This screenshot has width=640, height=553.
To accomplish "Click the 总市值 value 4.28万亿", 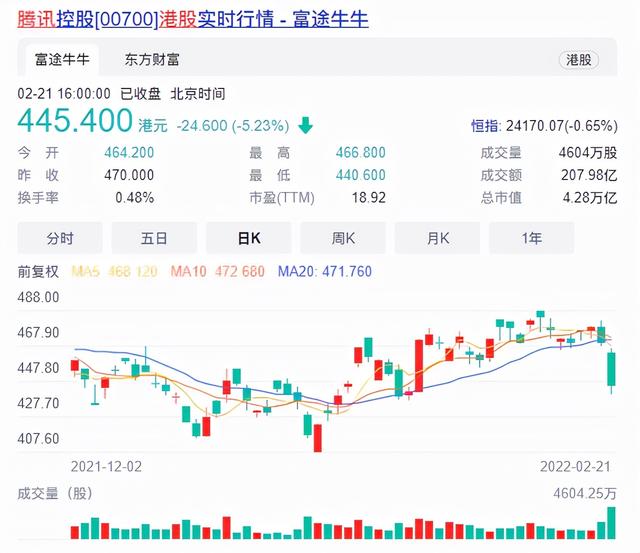I will point(590,198).
